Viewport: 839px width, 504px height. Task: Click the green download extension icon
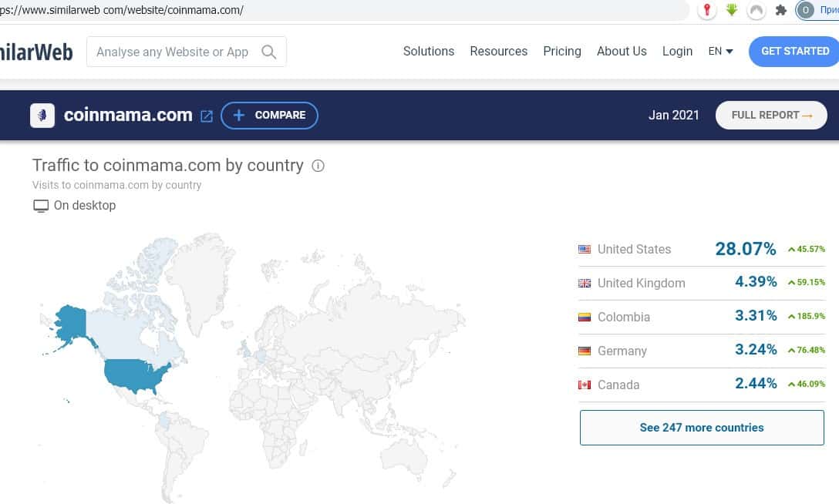[732, 10]
